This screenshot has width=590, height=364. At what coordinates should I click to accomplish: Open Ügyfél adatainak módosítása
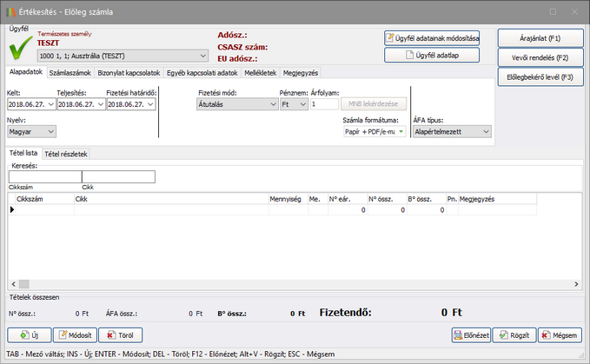pyautogui.click(x=432, y=38)
